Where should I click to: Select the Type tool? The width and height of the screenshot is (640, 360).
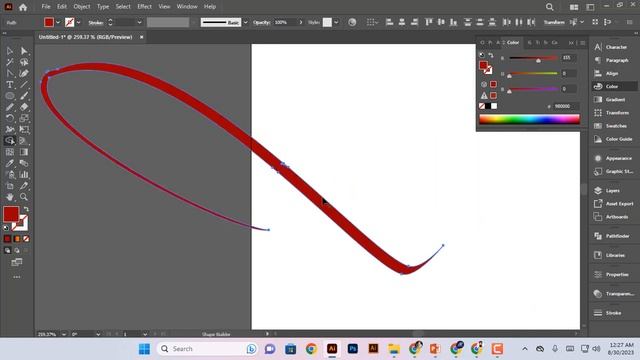10,85
